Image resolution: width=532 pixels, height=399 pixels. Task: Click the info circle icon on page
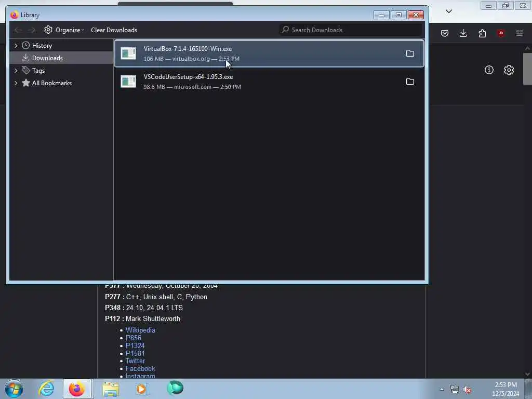pyautogui.click(x=489, y=70)
